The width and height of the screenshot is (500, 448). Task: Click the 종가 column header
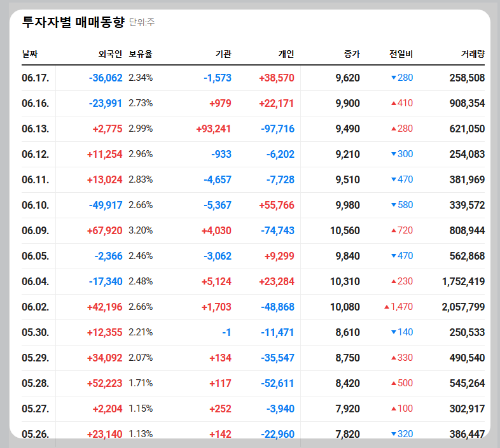click(x=352, y=54)
